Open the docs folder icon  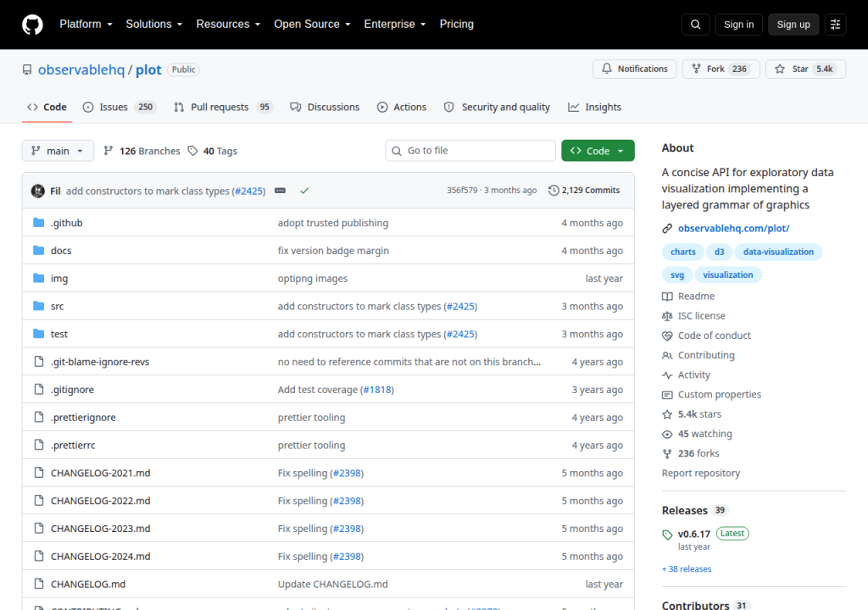pyautogui.click(x=39, y=251)
